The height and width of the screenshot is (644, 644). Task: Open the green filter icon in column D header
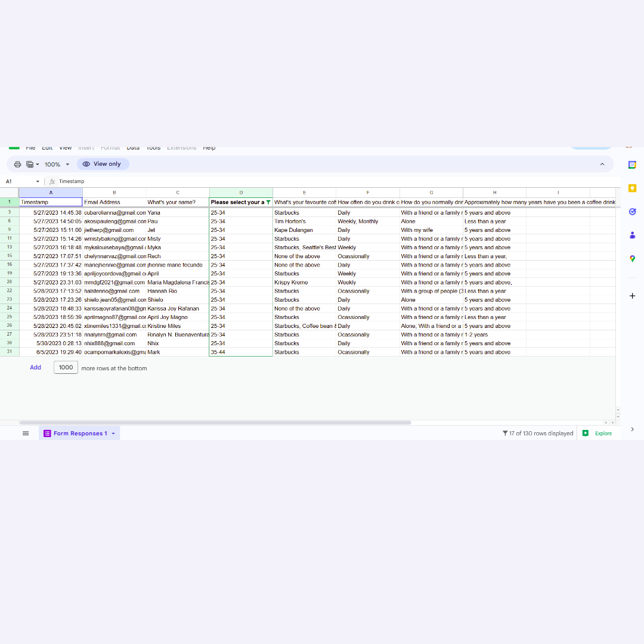tap(268, 202)
